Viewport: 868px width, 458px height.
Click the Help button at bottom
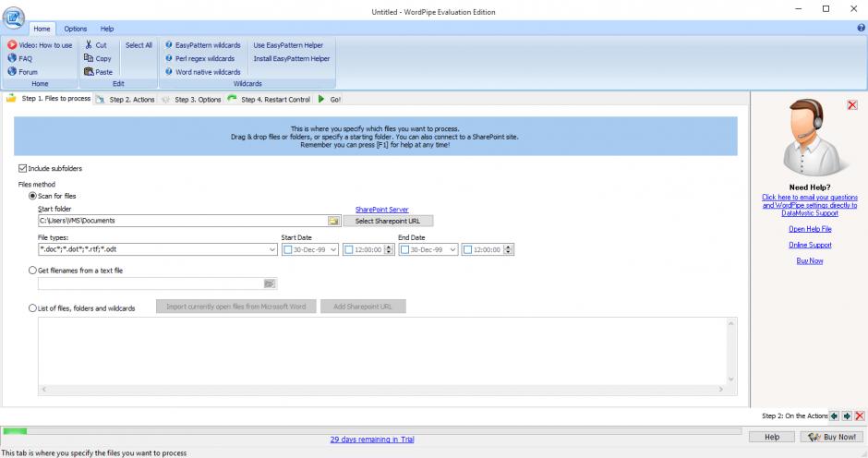(772, 437)
